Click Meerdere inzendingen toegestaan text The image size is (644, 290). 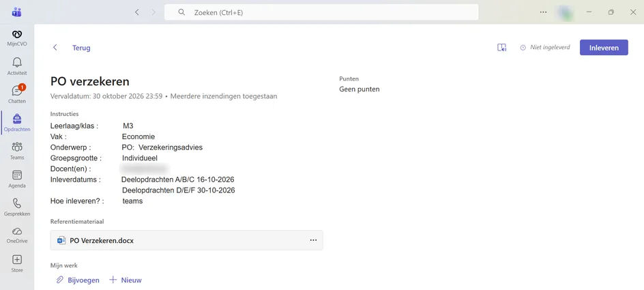pos(224,96)
